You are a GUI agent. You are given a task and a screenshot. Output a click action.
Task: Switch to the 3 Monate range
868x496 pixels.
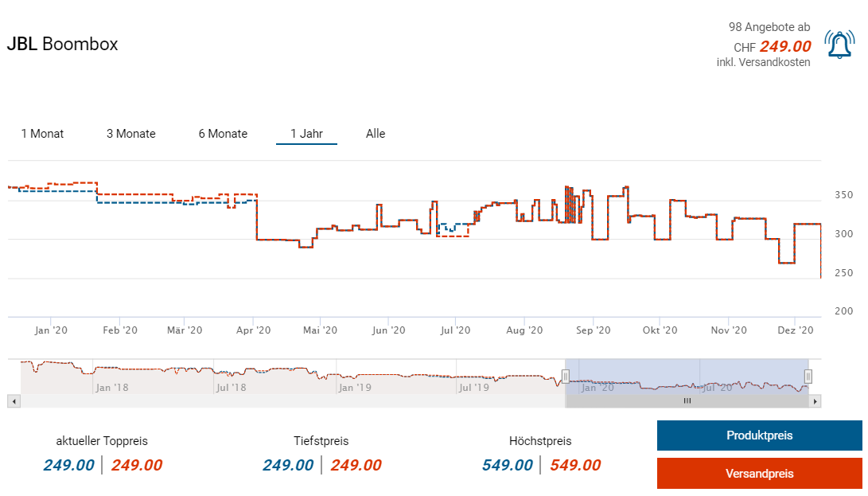pos(131,134)
